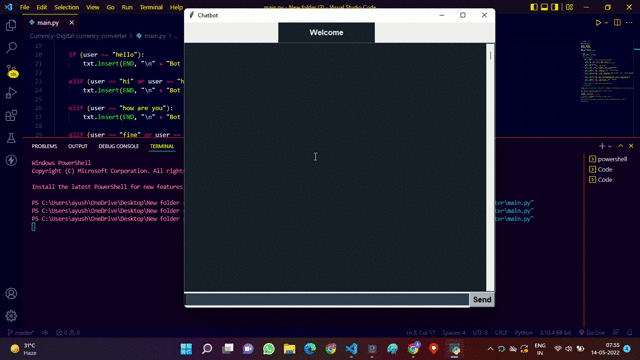
Task: Open the View menu
Action: (93, 7)
